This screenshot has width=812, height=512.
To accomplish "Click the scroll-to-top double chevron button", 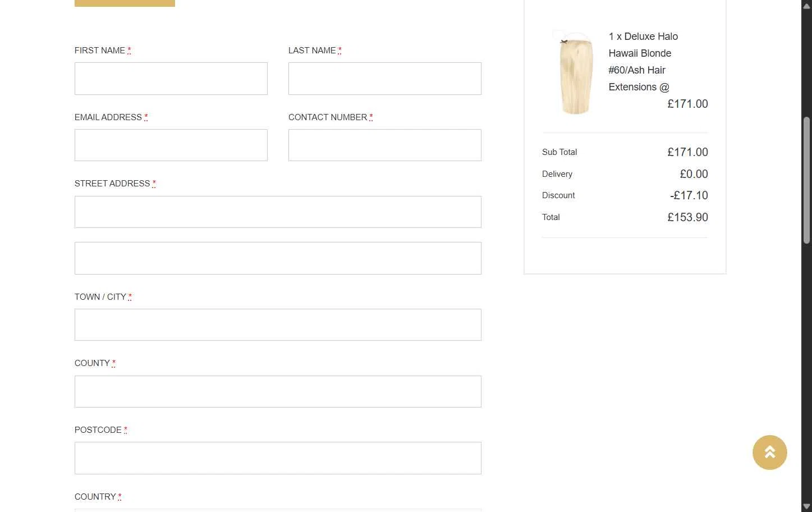I will click(x=769, y=452).
